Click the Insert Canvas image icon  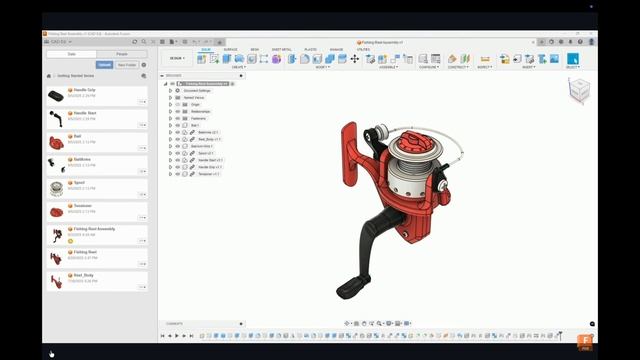click(x=554, y=59)
